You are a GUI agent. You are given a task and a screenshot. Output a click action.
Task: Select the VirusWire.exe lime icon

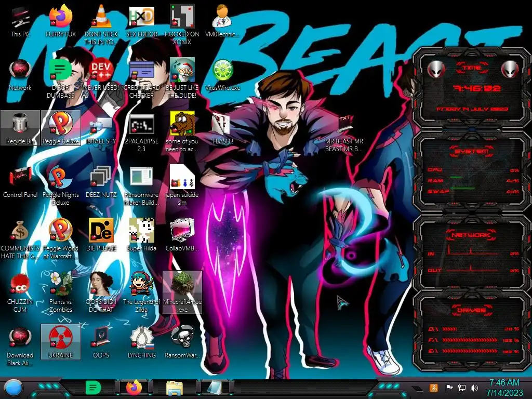(222, 75)
